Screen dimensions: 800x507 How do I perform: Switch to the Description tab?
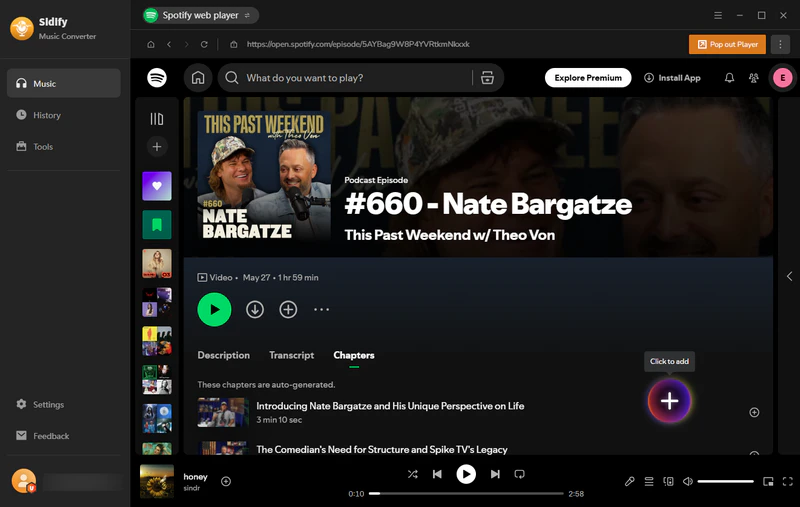[x=223, y=355]
